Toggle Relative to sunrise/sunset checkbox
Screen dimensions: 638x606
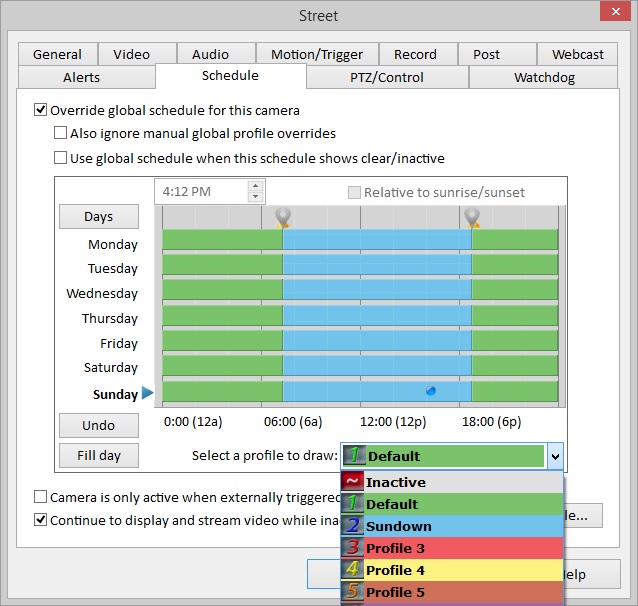[354, 192]
